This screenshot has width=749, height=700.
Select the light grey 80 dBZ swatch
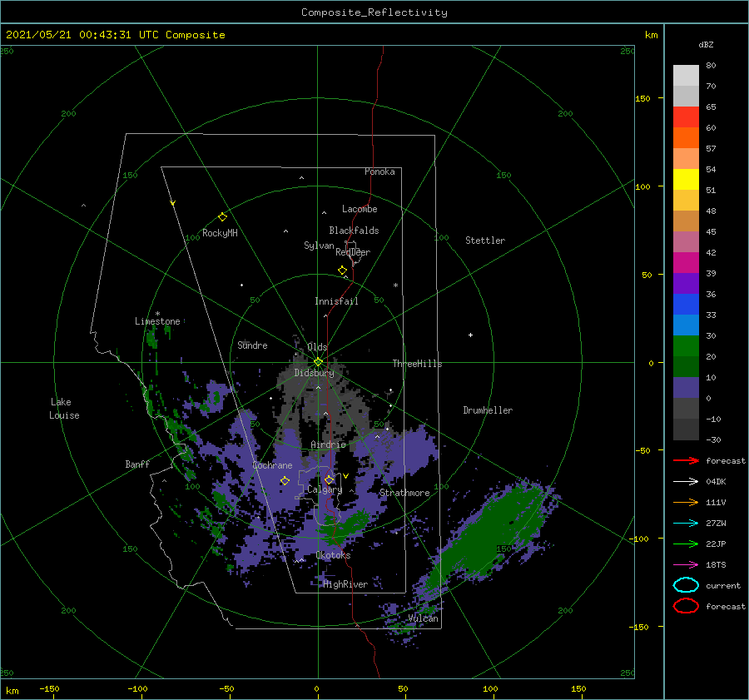[x=686, y=75]
